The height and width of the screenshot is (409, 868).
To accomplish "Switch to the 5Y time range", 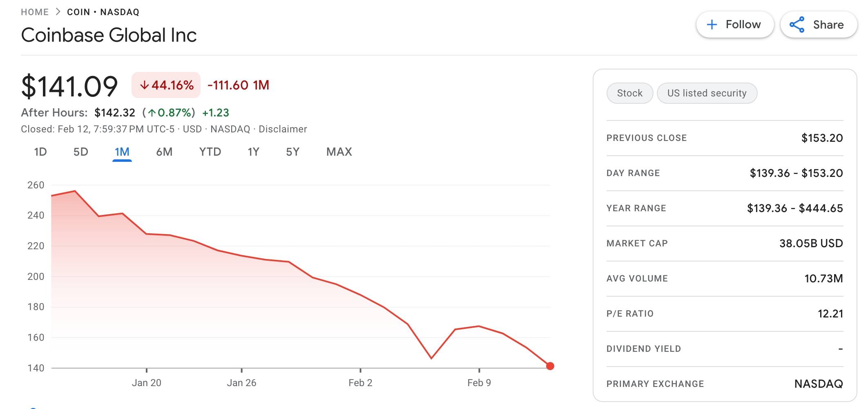I will tap(292, 152).
